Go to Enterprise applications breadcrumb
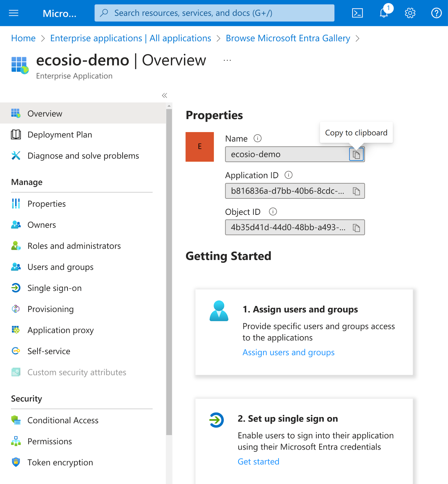Image resolution: width=448 pixels, height=484 pixels. pos(130,38)
